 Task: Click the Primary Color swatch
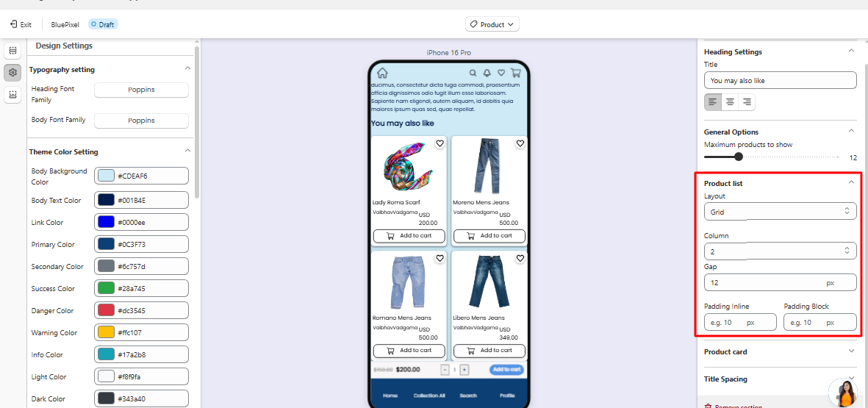(106, 244)
